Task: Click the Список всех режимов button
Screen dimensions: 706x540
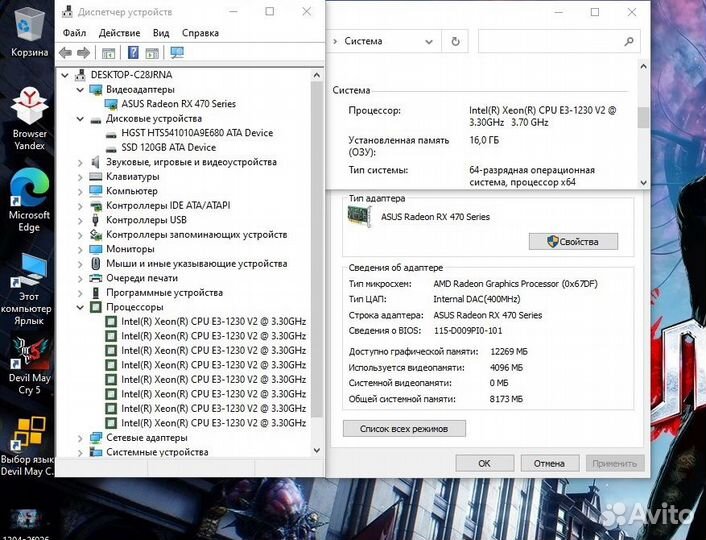Action: coord(404,428)
